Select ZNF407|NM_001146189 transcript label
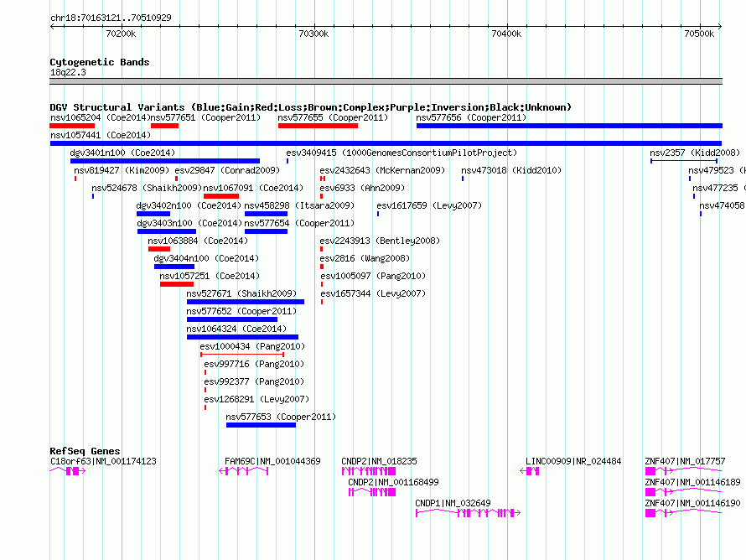This screenshot has height=560, width=746. point(692,482)
